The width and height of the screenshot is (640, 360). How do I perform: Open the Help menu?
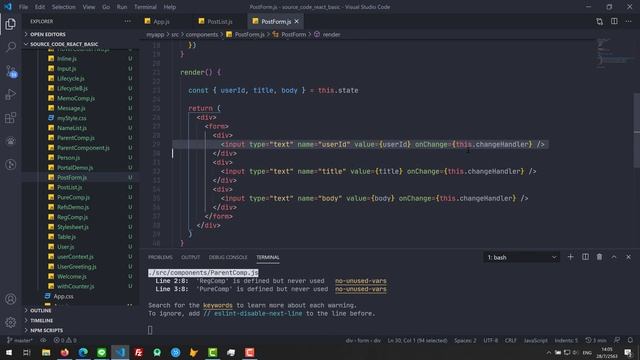[169, 7]
